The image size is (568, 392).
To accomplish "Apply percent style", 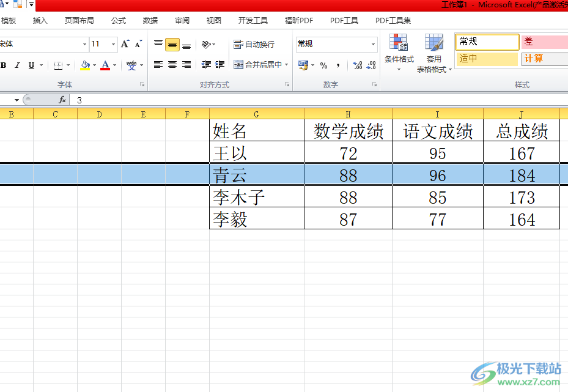I will coord(324,65).
